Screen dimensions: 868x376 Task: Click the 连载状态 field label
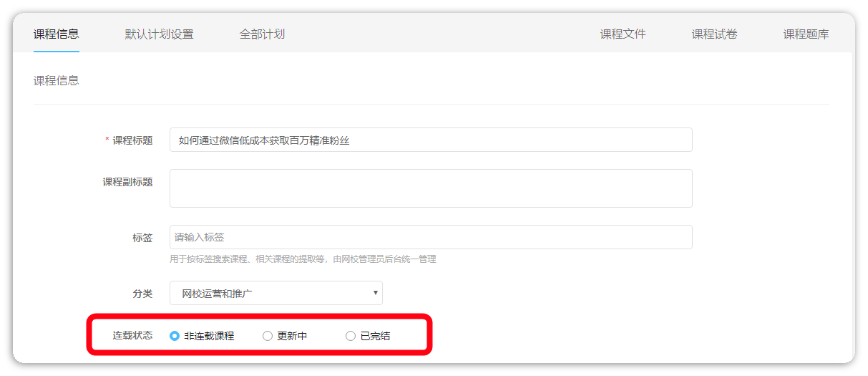[132, 335]
